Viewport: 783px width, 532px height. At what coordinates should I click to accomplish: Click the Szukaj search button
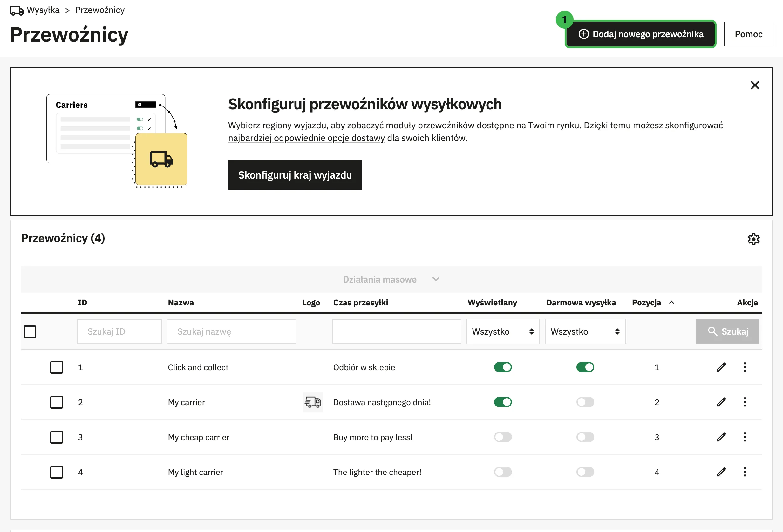coord(727,331)
